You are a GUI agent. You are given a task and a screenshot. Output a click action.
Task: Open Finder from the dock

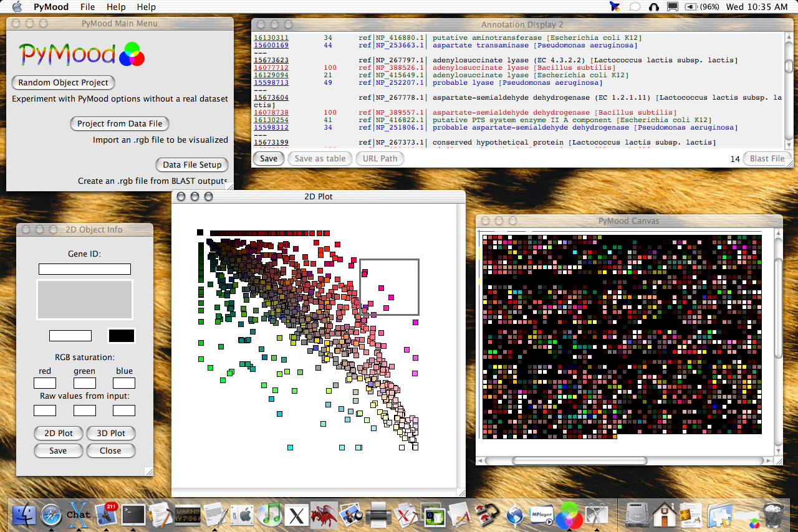point(24,515)
